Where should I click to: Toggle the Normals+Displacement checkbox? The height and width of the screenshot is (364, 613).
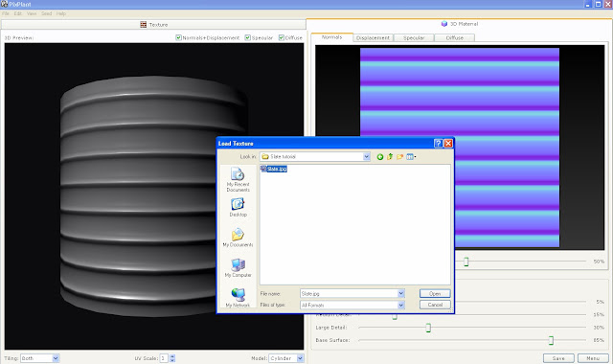point(178,37)
